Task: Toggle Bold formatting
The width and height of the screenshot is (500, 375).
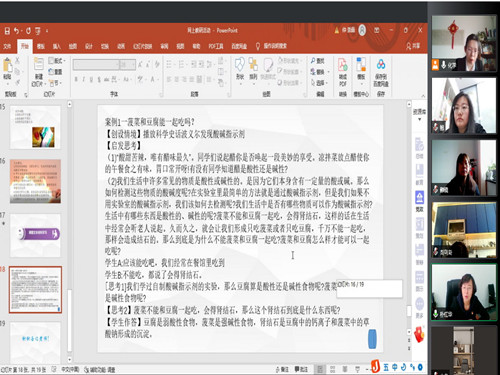Action: pyautogui.click(x=76, y=79)
